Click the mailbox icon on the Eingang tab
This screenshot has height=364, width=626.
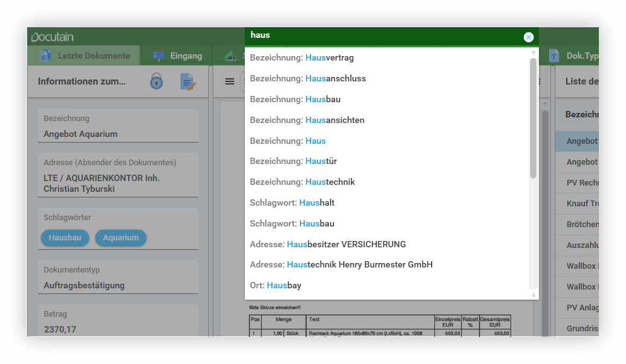(x=158, y=56)
